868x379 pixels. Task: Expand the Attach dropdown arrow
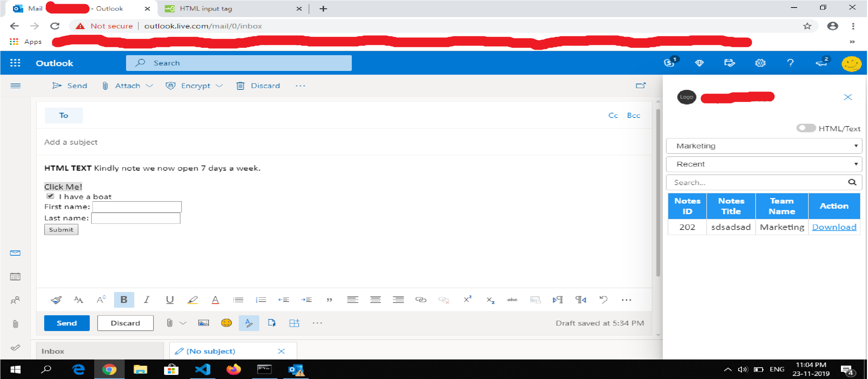150,86
